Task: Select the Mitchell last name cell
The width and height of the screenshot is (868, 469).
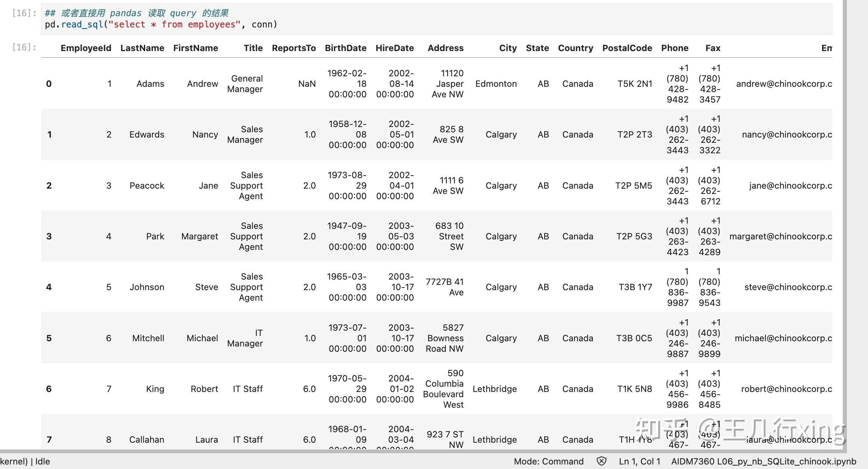Action: point(148,338)
